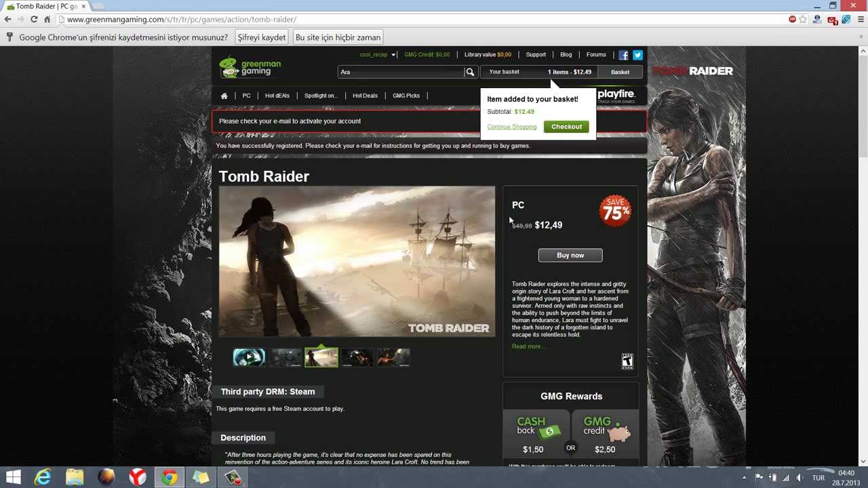
Task: Open the Chrome hamburger menu
Action: pos(861,20)
